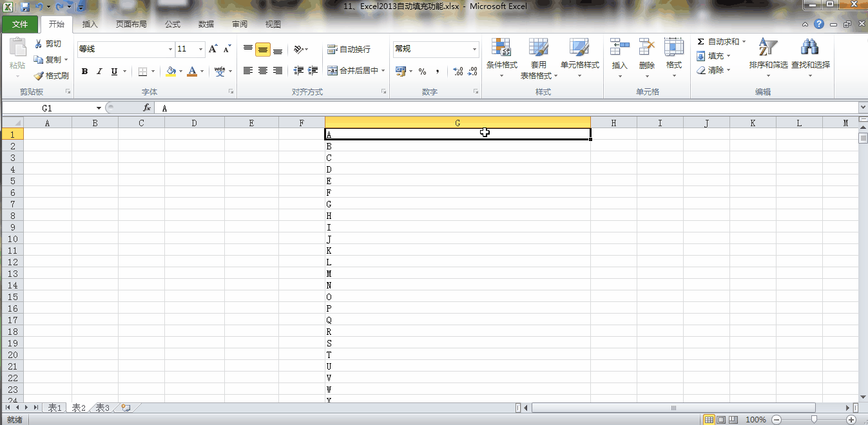Toggle italic formatting
868x425 pixels.
point(99,71)
